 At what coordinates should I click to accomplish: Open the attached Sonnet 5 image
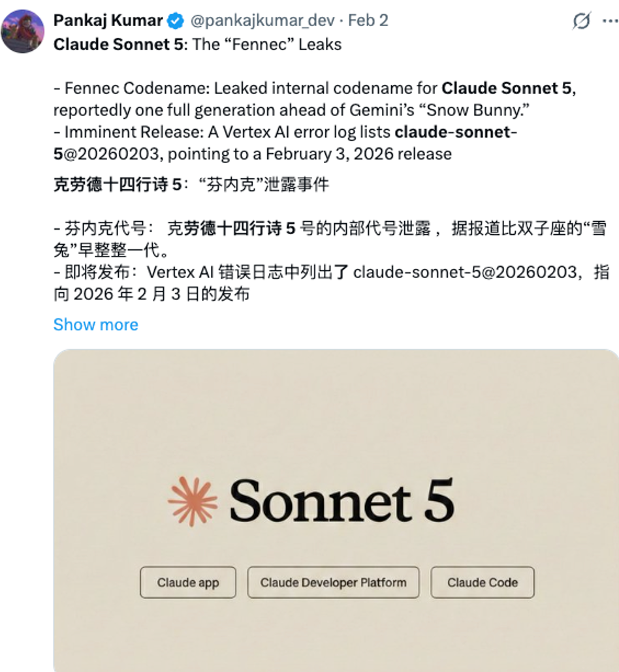(336, 510)
